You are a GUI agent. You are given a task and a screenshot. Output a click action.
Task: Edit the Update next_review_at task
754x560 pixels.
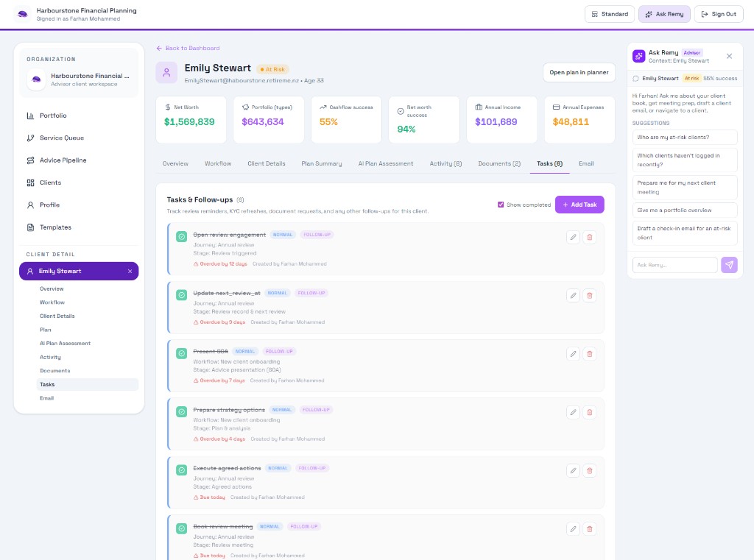573,296
